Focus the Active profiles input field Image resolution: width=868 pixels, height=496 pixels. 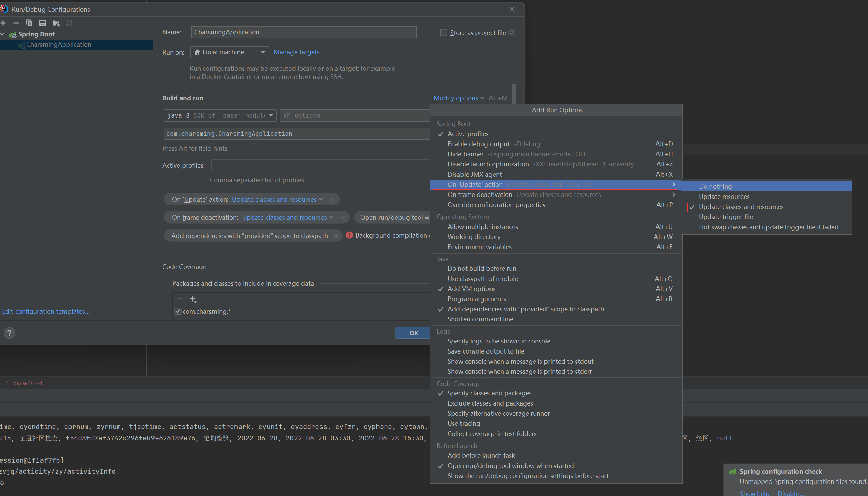(320, 165)
